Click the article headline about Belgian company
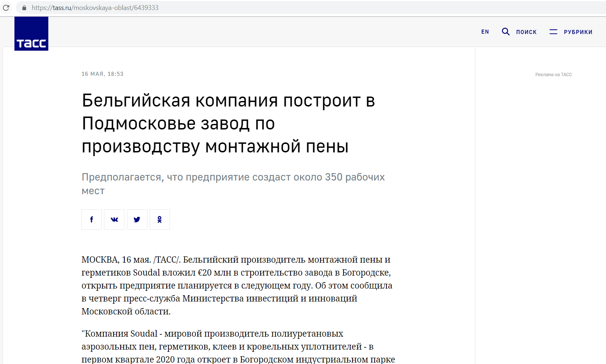Viewport: 606px width, 364px height. pyautogui.click(x=228, y=124)
